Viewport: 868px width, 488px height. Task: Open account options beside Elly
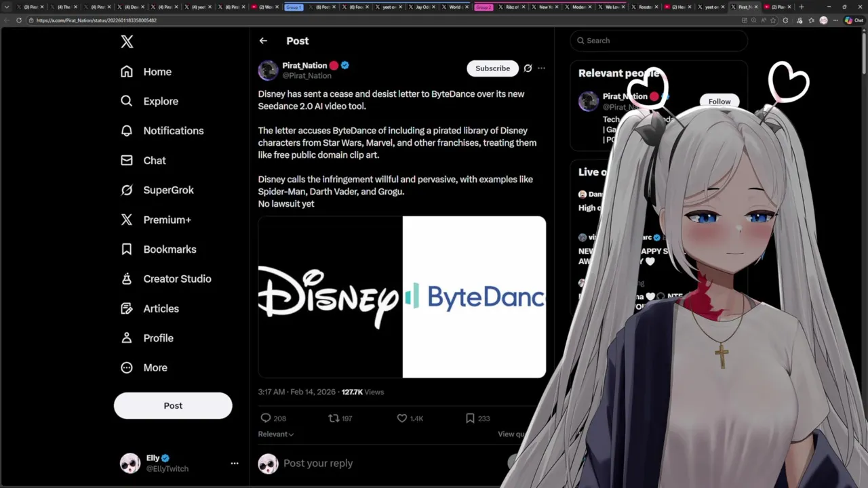[235, 464]
